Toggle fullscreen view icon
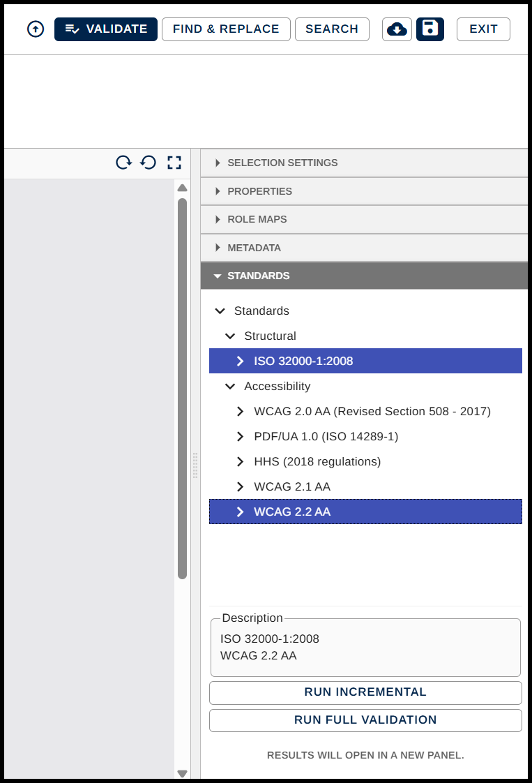Image resolution: width=532 pixels, height=783 pixels. click(x=174, y=163)
